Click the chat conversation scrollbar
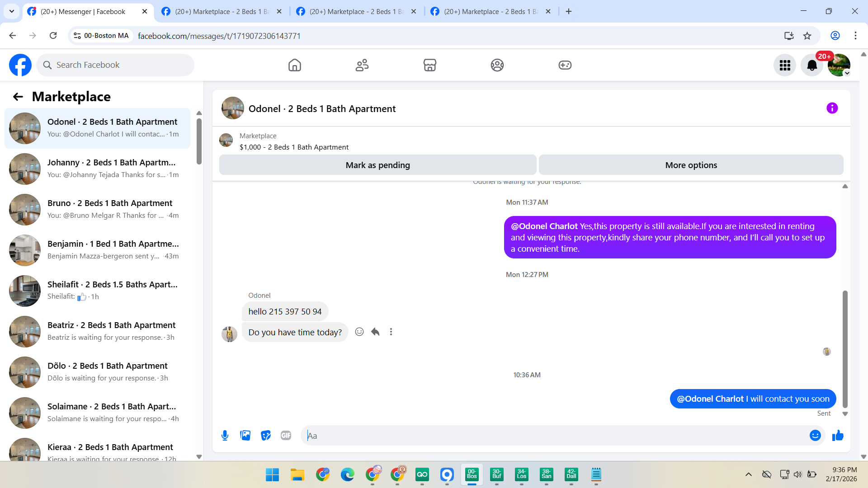Image resolution: width=868 pixels, height=488 pixels. point(845,348)
